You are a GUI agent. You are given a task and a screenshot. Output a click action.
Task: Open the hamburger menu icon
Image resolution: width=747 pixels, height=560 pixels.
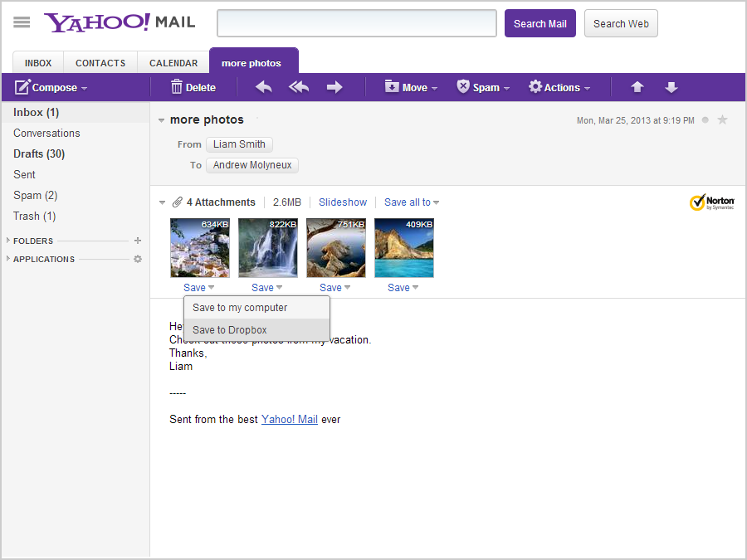tap(21, 22)
